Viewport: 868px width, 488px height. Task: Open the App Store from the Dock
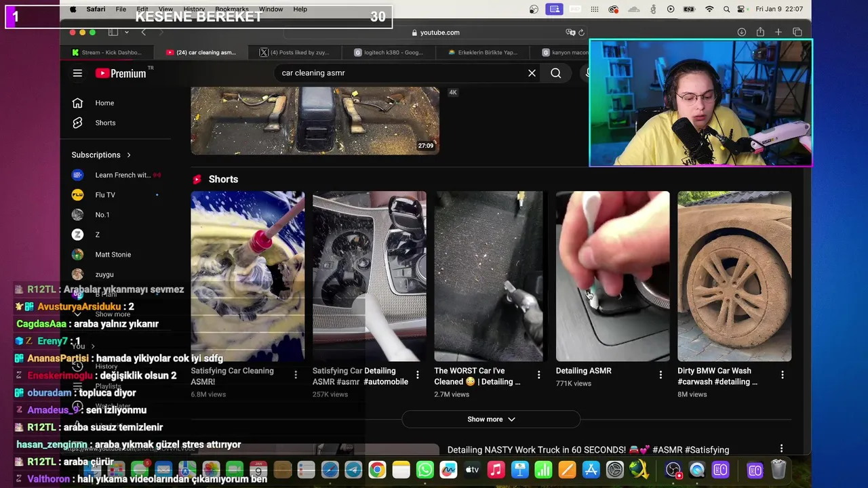591,470
